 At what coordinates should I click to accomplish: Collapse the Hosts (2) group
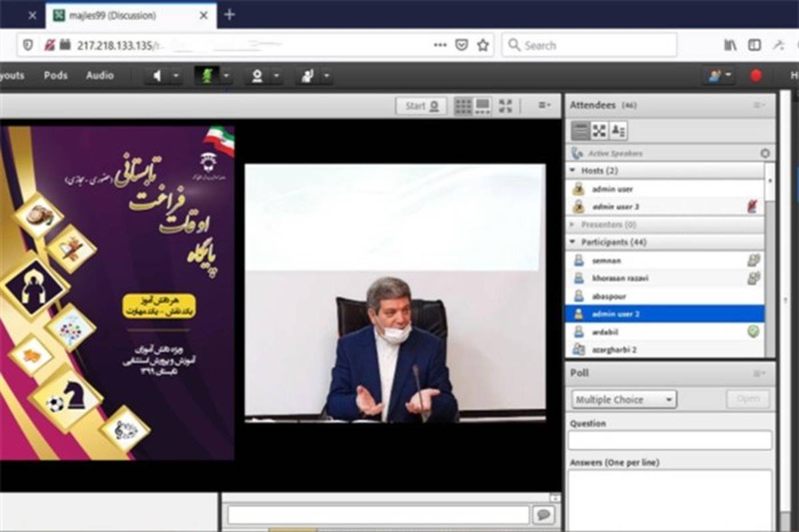click(x=573, y=171)
